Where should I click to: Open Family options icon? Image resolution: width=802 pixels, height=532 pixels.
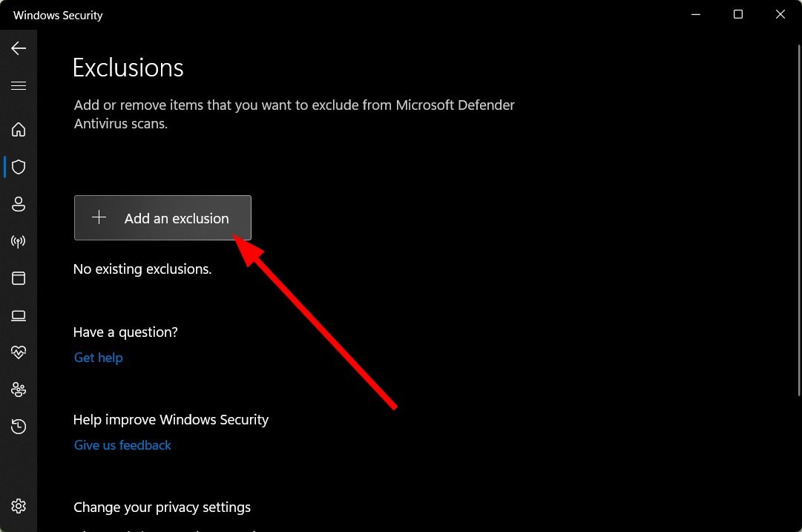click(x=19, y=390)
